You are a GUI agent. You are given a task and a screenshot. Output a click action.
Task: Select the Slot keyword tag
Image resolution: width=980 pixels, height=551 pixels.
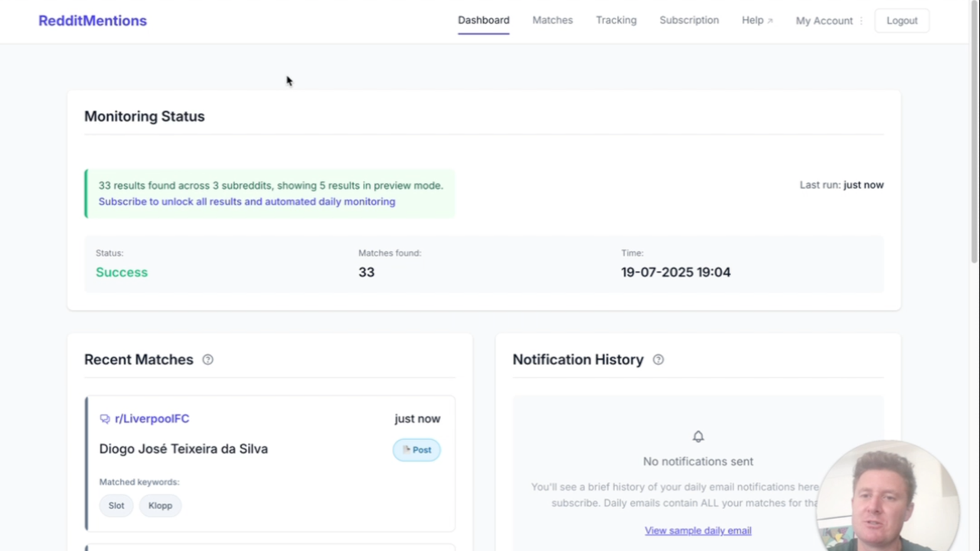click(116, 506)
